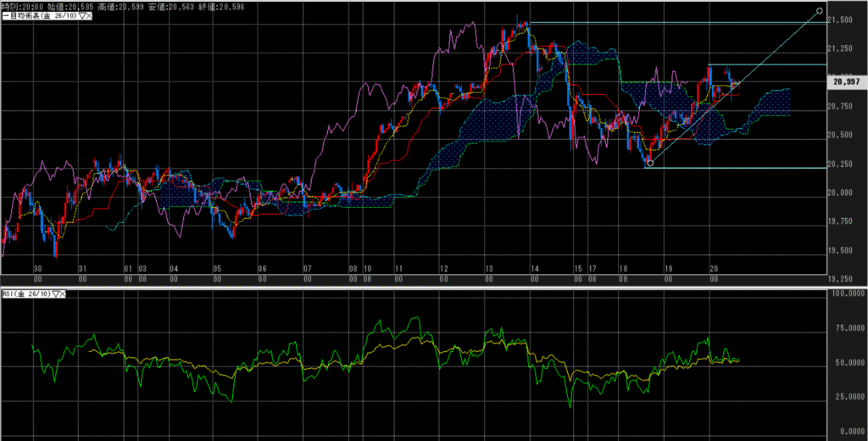Click the current price tag 20,997
Screen dimensions: 868x441
tap(847, 82)
